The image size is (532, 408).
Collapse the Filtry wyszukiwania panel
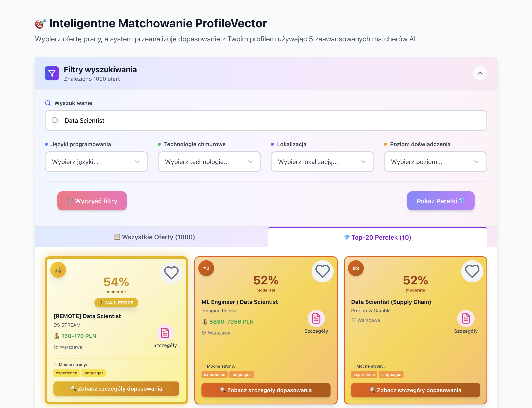click(480, 73)
